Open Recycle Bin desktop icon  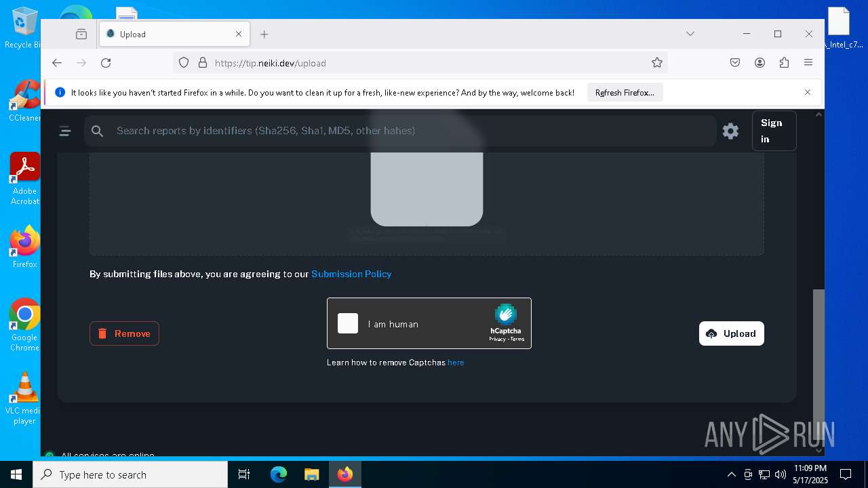coord(24,28)
